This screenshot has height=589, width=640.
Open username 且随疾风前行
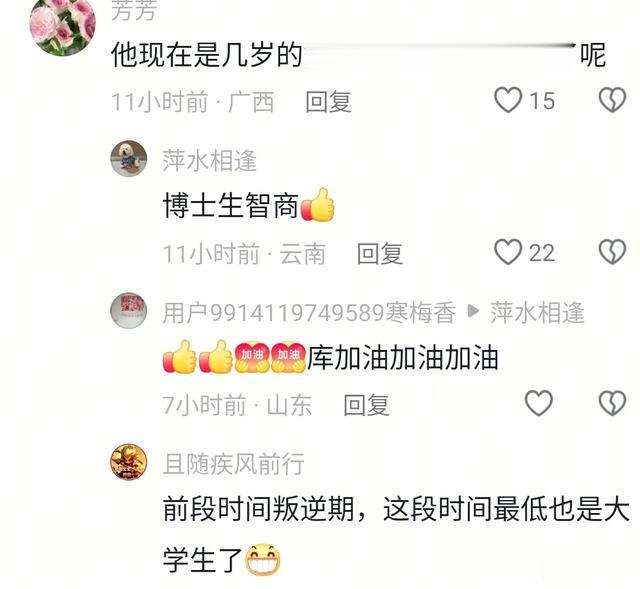(233, 464)
